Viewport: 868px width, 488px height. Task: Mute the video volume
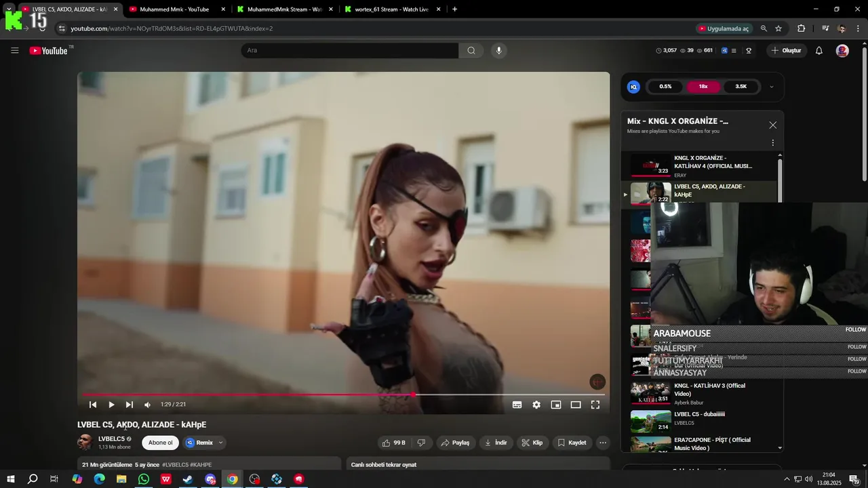(148, 405)
